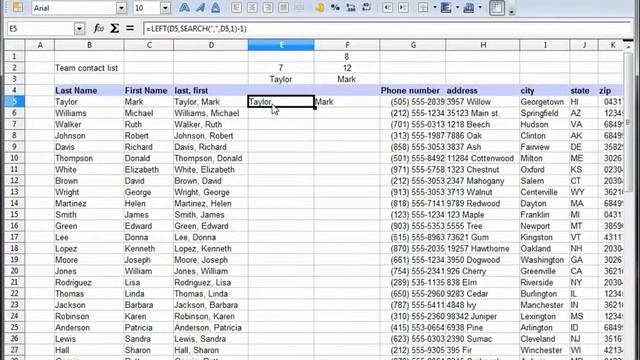640x360 pixels.
Task: Select cell 'Thompson, Donald'
Action: coord(211,158)
